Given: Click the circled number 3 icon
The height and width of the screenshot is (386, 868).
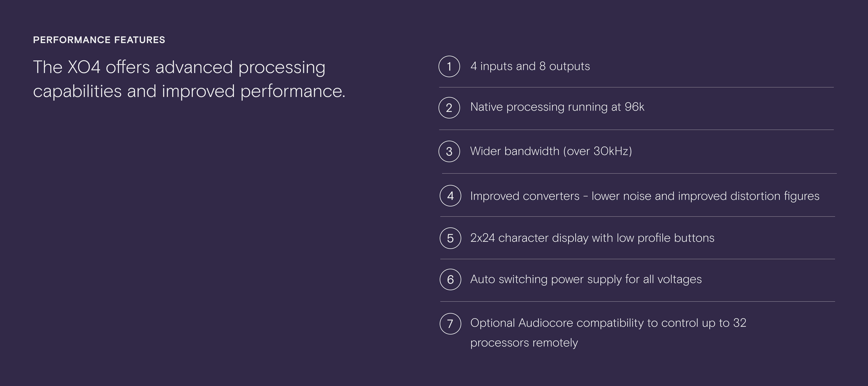Looking at the screenshot, I should coord(449,151).
